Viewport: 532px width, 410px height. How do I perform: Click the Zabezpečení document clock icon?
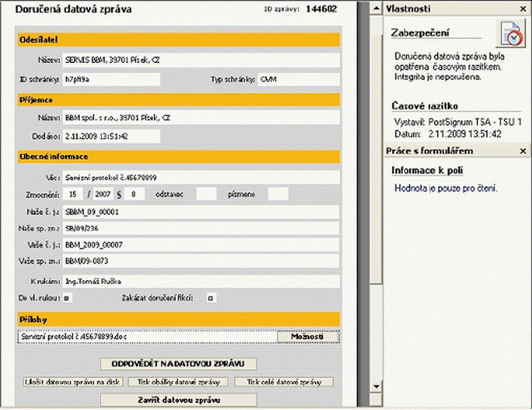[x=510, y=33]
